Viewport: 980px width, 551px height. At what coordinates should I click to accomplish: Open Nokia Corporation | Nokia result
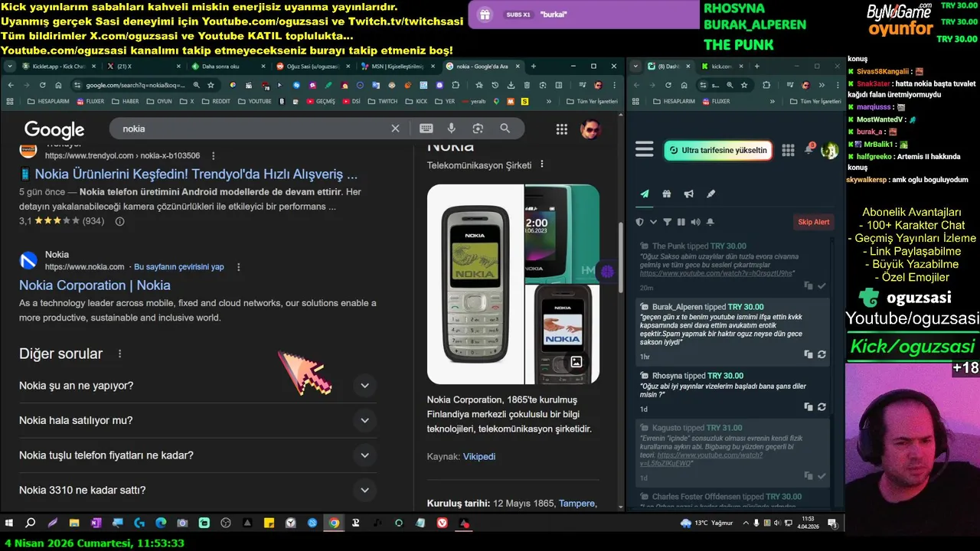95,285
